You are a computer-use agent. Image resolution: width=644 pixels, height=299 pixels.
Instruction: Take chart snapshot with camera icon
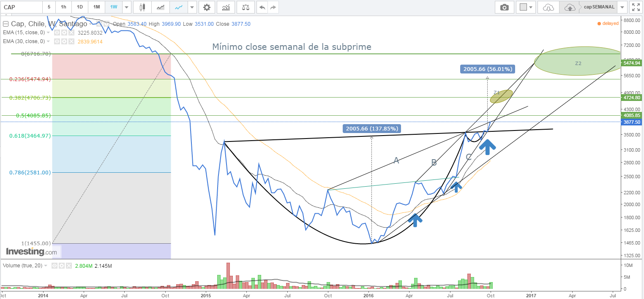coord(504,7)
